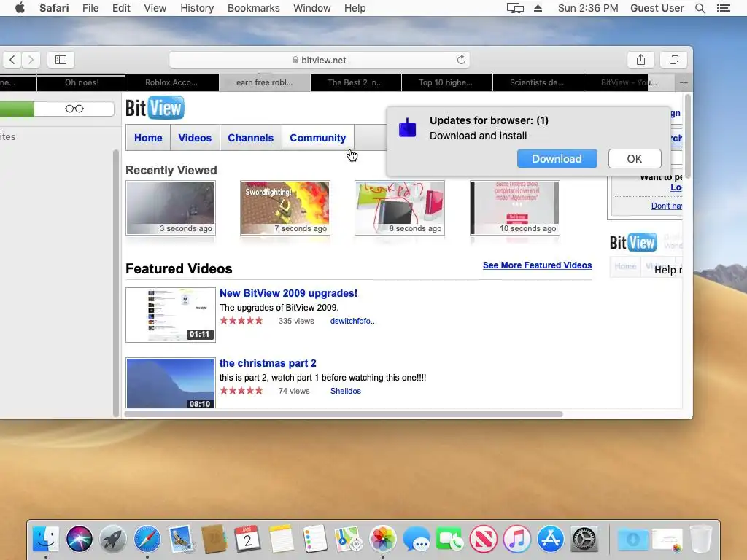This screenshot has width=747, height=560.
Task: Open the History menu
Action: tap(197, 8)
